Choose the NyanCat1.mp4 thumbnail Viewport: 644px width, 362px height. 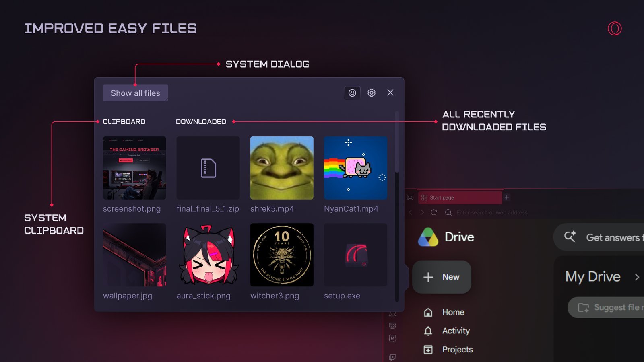coord(355,168)
